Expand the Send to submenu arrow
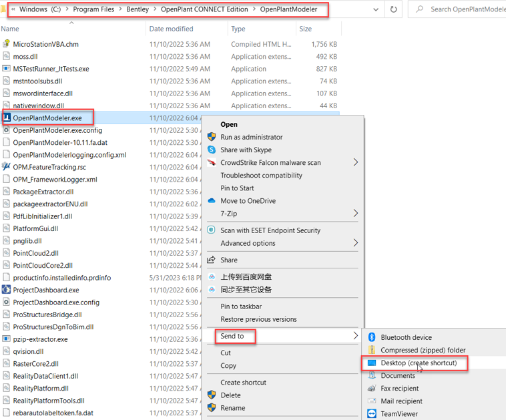Screen dimensions: 506x420 coord(355,336)
